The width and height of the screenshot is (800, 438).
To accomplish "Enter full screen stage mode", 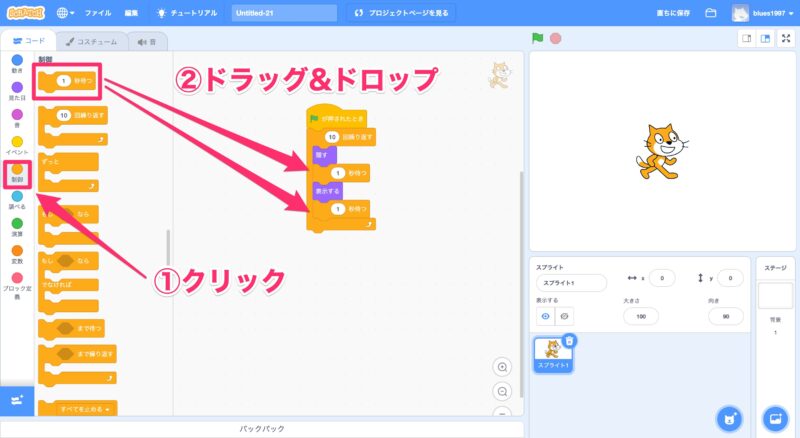I will (785, 39).
